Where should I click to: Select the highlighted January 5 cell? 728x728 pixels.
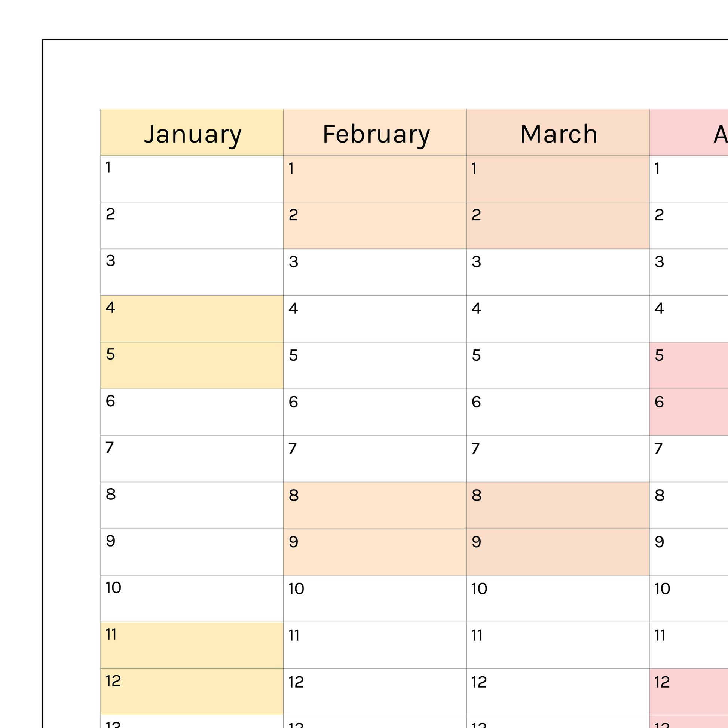192,365
